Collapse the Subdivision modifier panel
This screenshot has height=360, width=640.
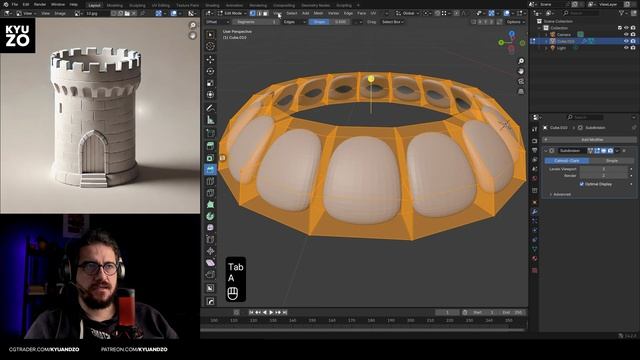click(x=546, y=151)
